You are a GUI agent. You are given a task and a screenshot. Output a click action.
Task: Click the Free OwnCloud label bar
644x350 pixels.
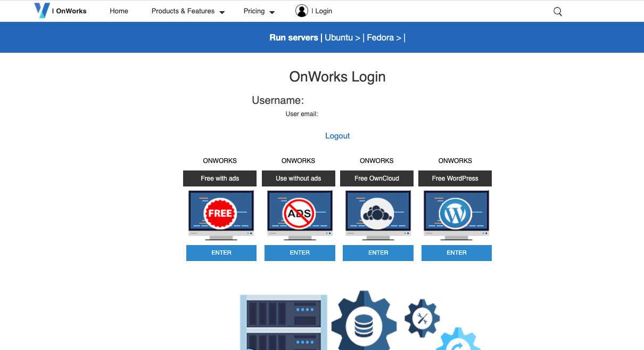[376, 178]
